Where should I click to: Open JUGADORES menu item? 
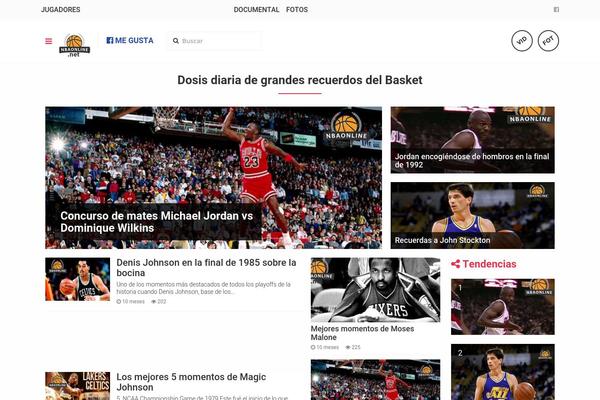tap(60, 10)
